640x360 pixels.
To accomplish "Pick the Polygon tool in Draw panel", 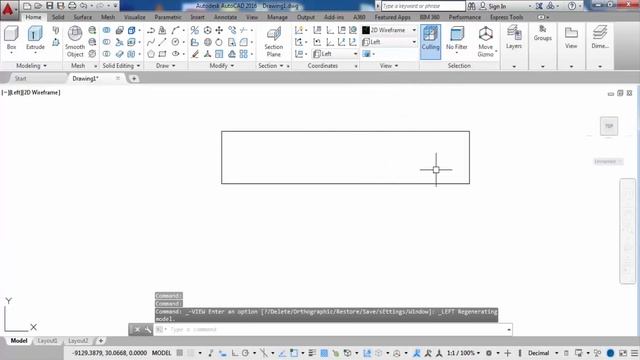I will click(151, 54).
